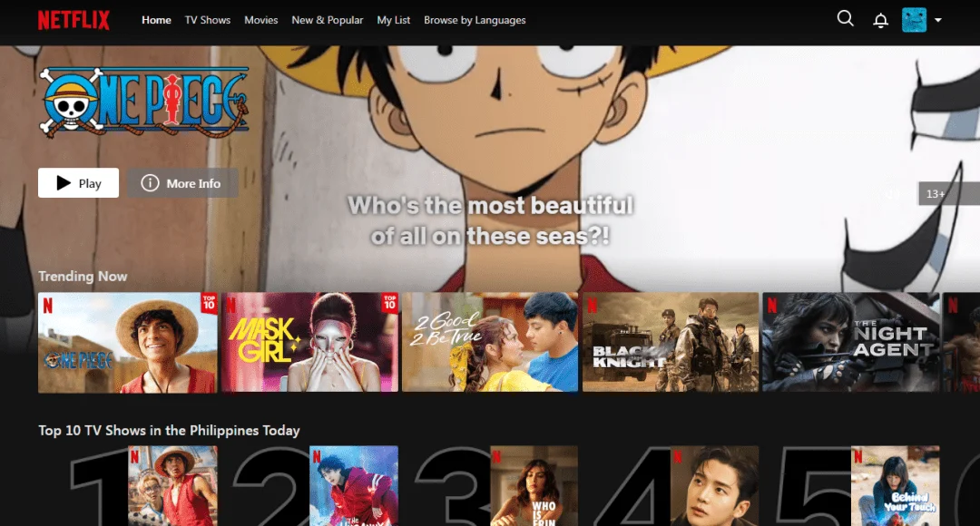Open the notifications bell

coord(880,20)
